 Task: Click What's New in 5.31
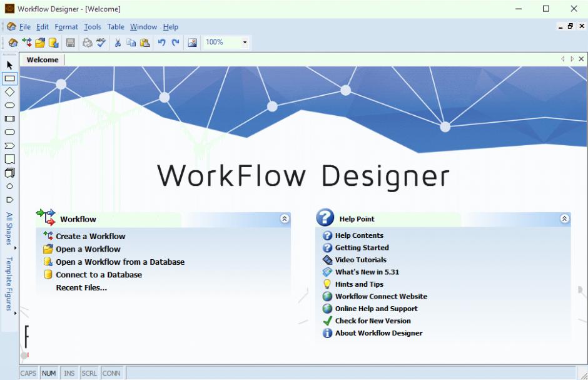pos(367,272)
